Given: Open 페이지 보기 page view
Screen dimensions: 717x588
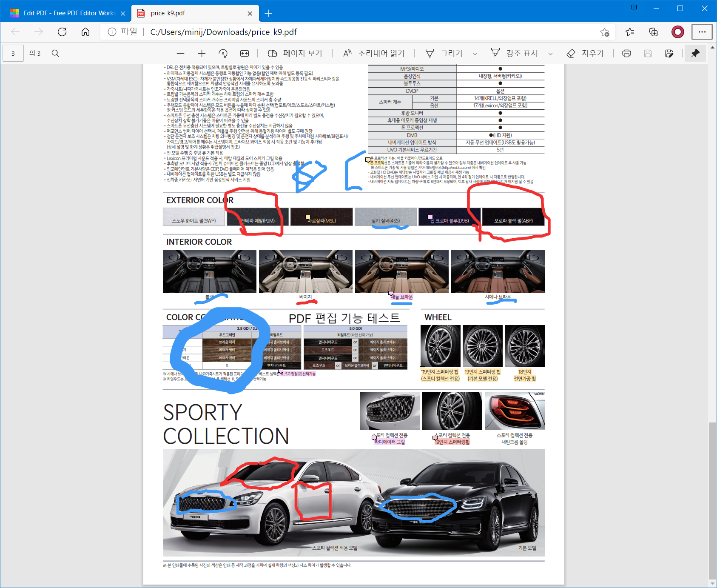Looking at the screenshot, I should (x=295, y=53).
